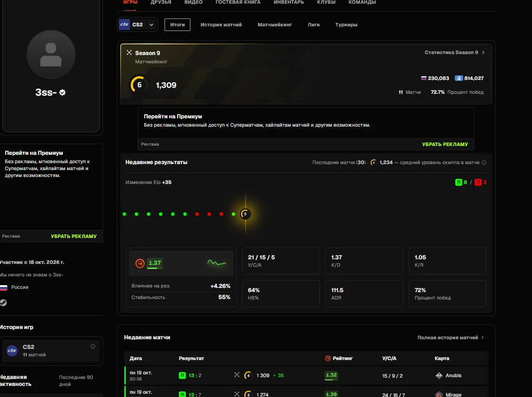
Task: Click the green rating trend sparkline
Action: click(217, 263)
